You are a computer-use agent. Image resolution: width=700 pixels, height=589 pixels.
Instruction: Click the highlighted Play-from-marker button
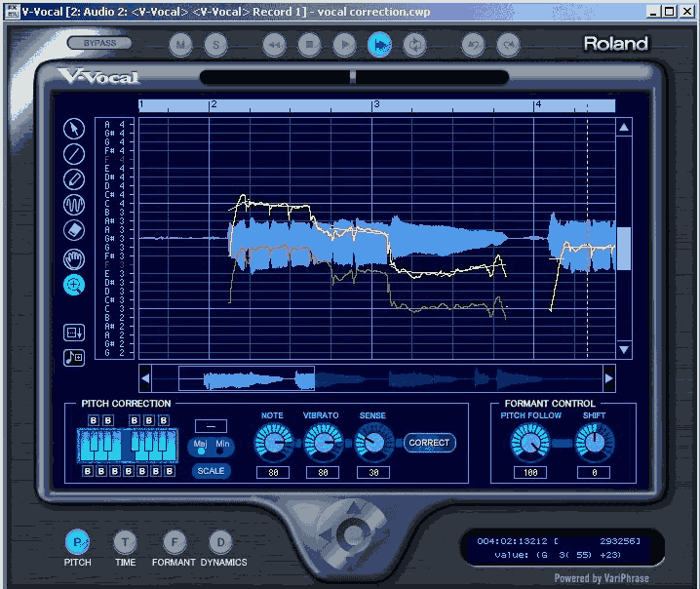(379, 45)
